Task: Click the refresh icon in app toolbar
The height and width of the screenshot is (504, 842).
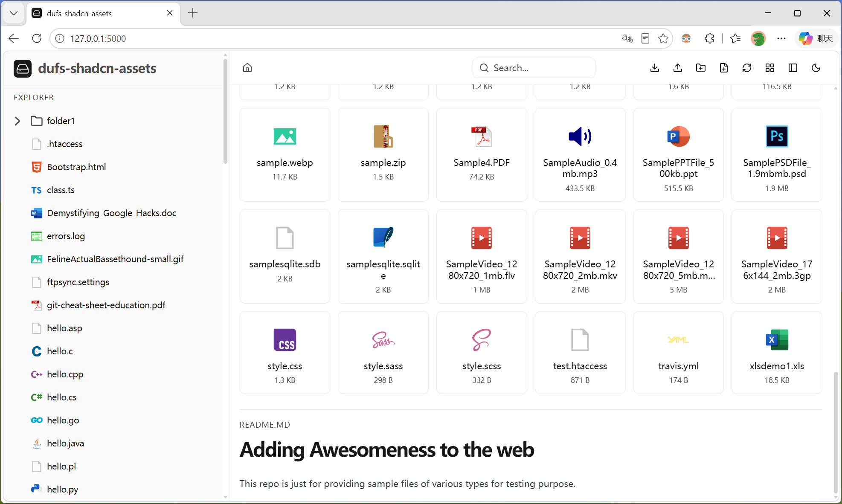Action: [x=747, y=68]
